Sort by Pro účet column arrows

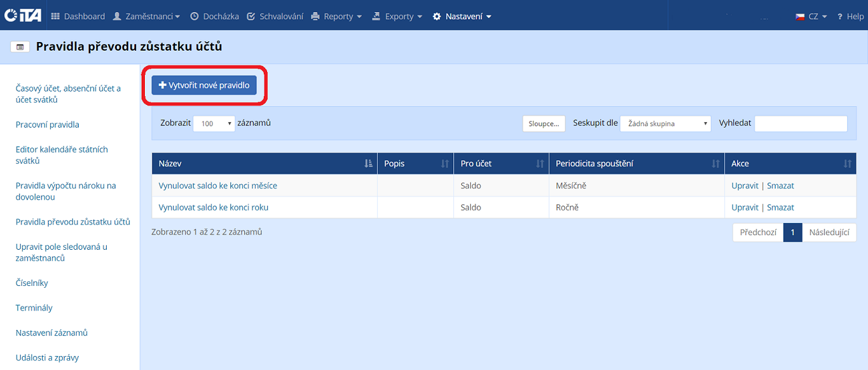coord(540,164)
